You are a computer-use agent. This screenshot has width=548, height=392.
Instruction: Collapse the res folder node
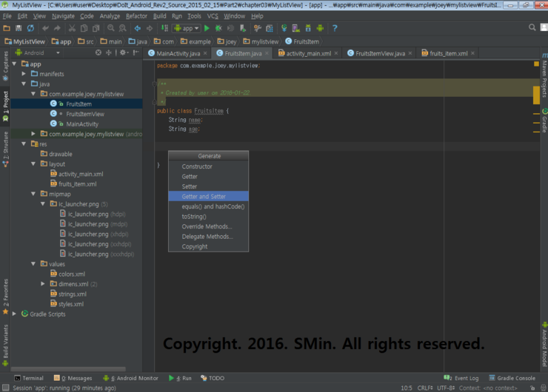click(24, 143)
